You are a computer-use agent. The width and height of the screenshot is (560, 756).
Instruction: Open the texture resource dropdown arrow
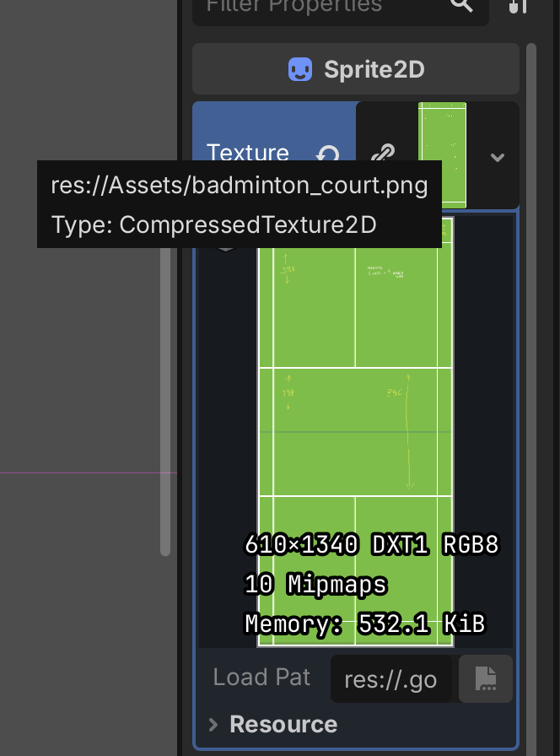pyautogui.click(x=498, y=157)
